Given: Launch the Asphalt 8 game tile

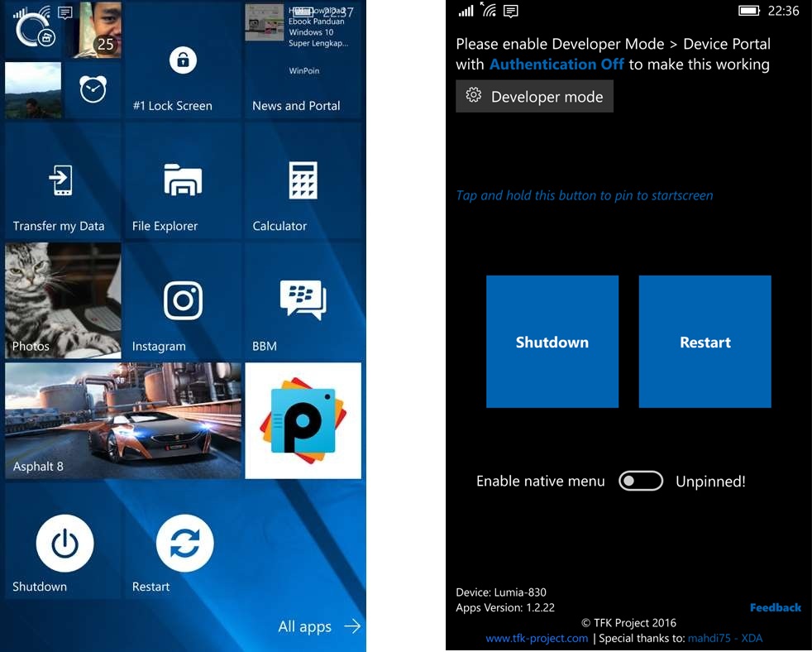Looking at the screenshot, I should (x=122, y=420).
